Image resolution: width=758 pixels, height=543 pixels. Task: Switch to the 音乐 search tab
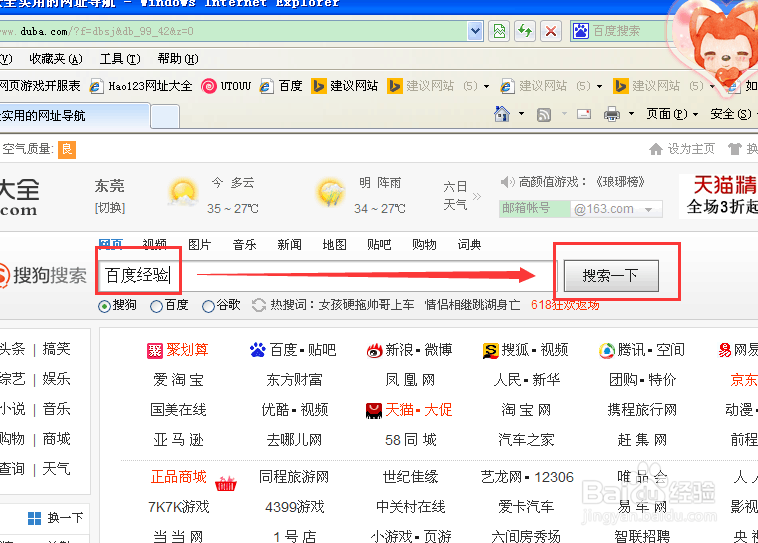tap(245, 245)
